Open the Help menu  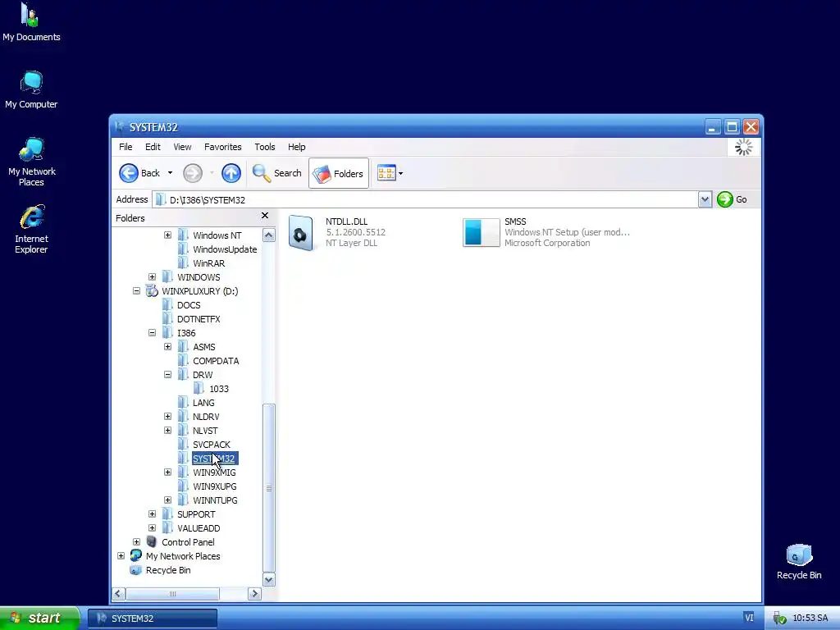(296, 147)
